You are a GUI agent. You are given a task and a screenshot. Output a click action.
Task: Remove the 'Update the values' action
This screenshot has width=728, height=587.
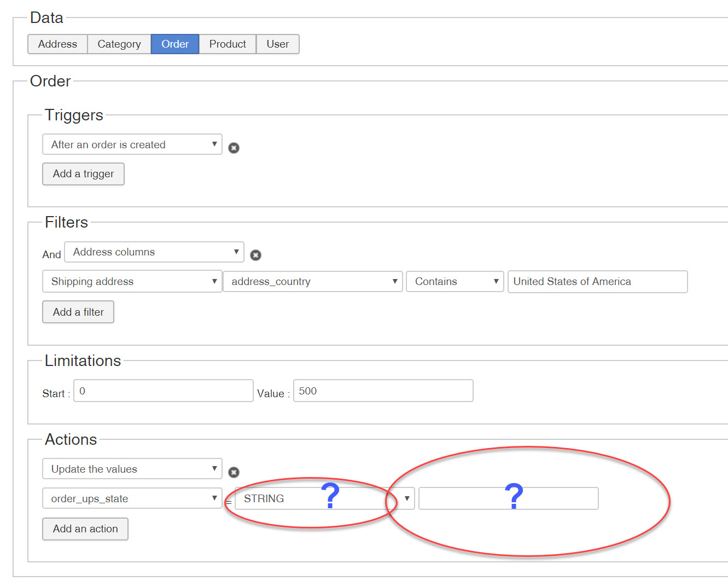[234, 472]
